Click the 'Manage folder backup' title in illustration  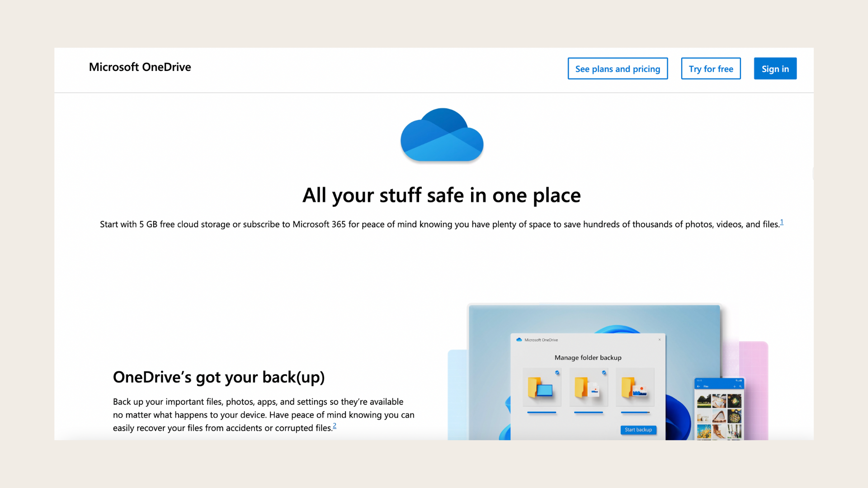588,357
